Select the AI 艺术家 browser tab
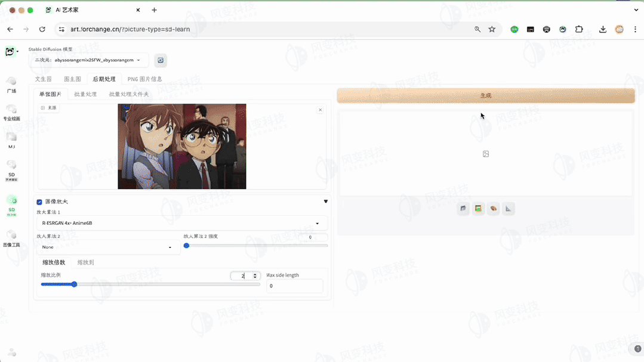644x362 pixels. (x=93, y=10)
